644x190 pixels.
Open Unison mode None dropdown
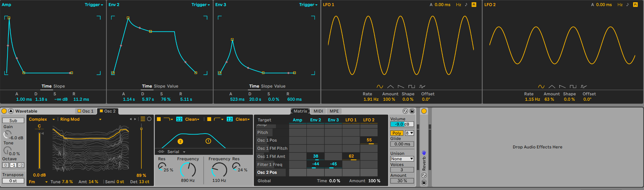point(402,159)
